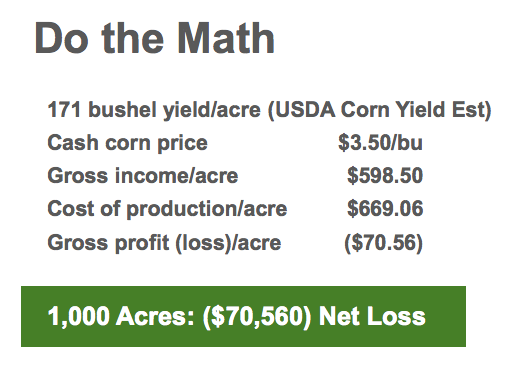
Task: Click the green Net Loss banner
Action: [x=243, y=316]
